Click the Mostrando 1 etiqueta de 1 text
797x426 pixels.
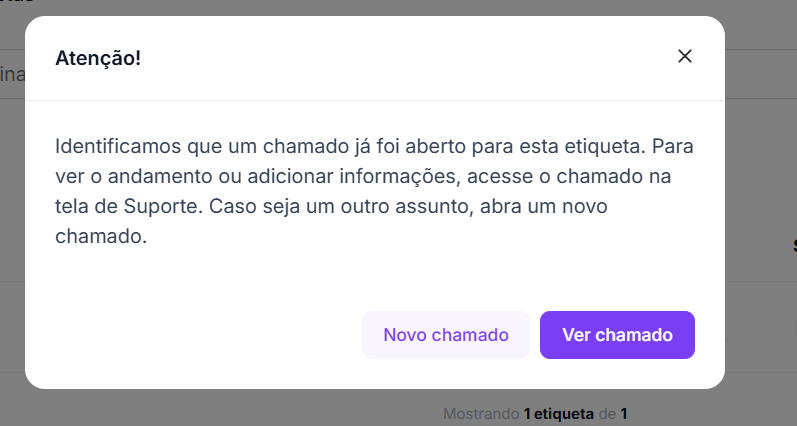(535, 413)
